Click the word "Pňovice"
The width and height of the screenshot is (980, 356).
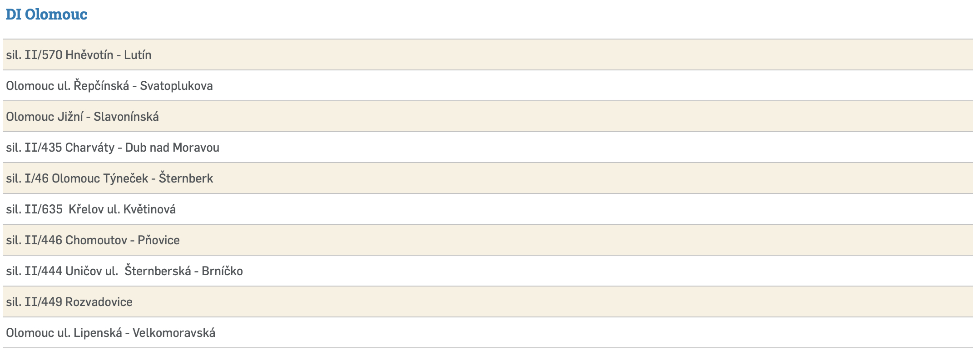[x=158, y=240]
